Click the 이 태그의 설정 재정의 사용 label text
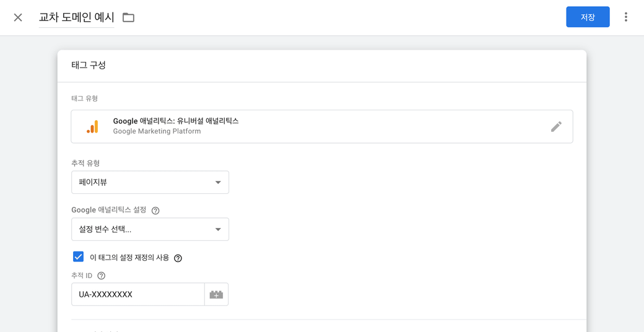This screenshot has width=644, height=332. [x=129, y=258]
